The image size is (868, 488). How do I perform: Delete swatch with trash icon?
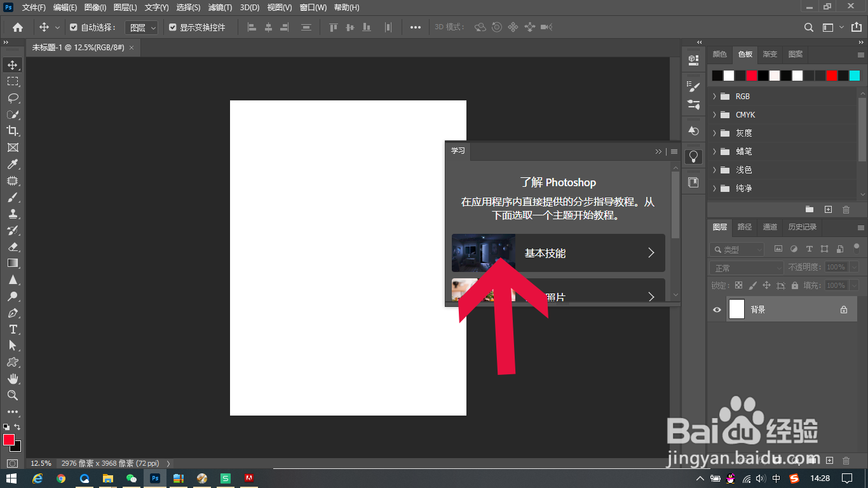[x=846, y=209]
